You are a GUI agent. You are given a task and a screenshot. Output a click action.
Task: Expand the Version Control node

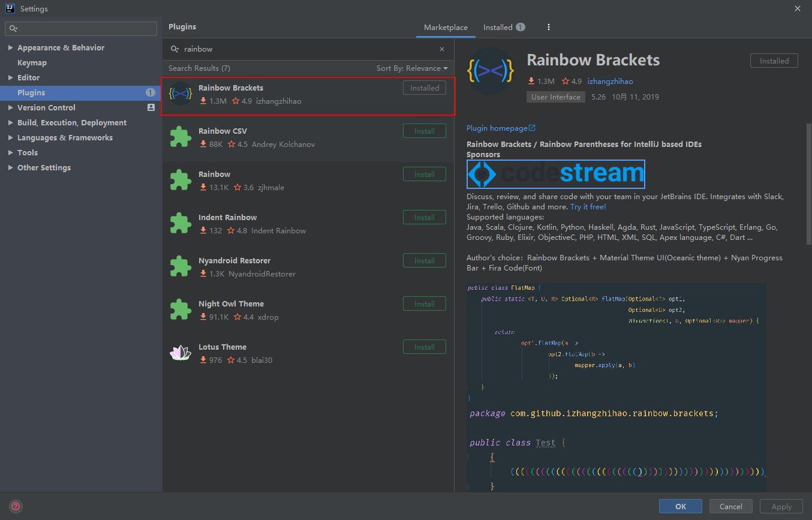[x=10, y=107]
